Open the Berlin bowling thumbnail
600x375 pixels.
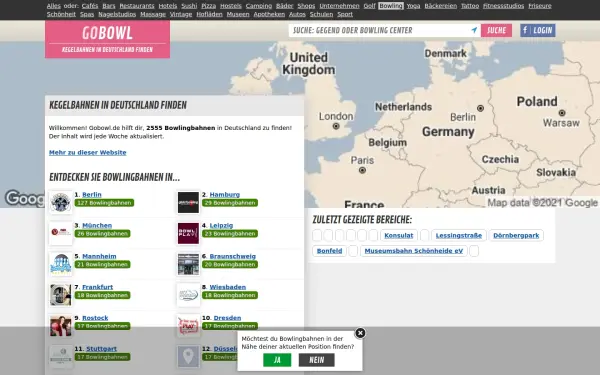60,202
